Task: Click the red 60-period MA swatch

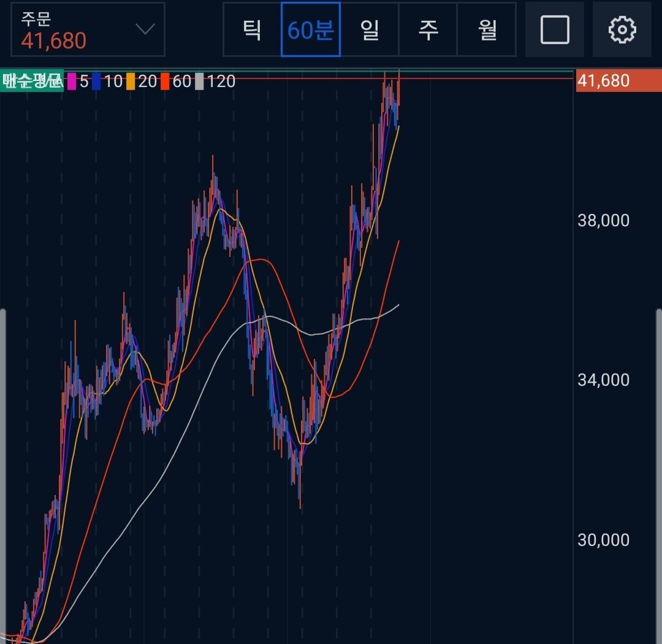Action: 164,81
